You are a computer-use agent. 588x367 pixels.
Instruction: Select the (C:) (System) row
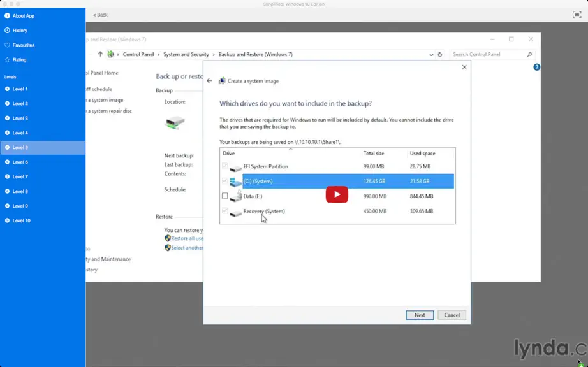[348, 181]
